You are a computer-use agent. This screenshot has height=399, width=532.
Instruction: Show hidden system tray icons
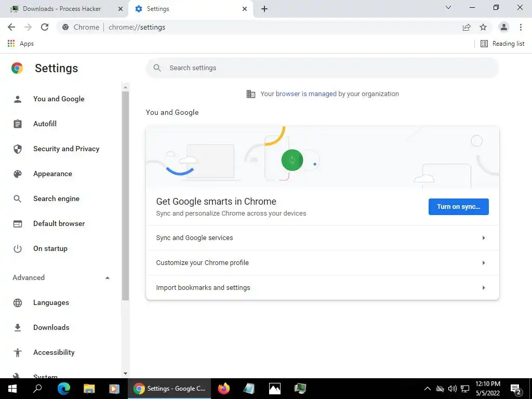click(x=428, y=389)
